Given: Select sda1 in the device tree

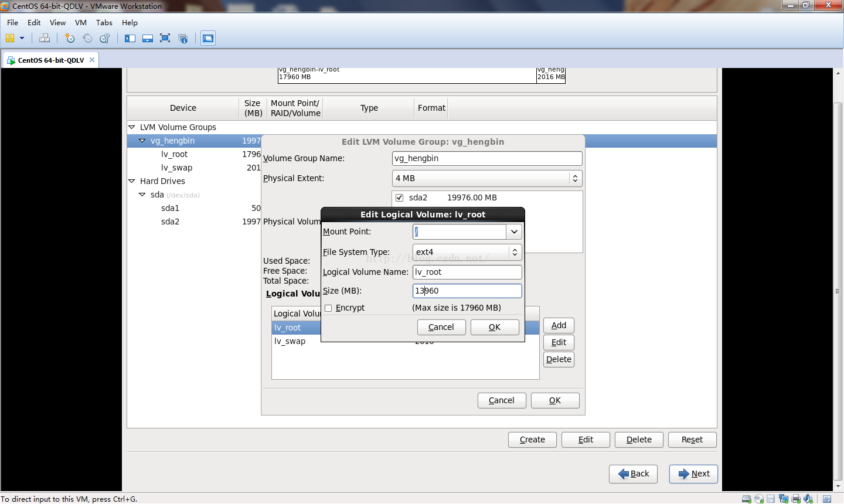Looking at the screenshot, I should point(170,208).
